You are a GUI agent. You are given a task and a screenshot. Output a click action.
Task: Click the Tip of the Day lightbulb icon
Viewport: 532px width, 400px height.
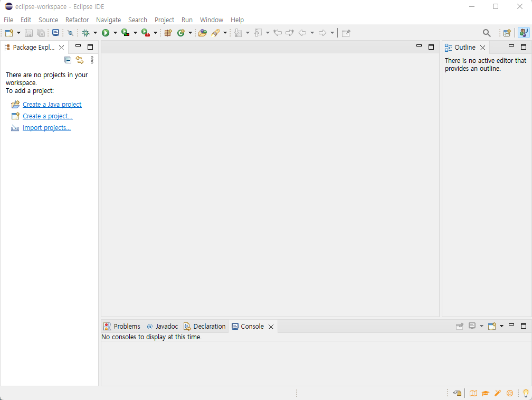coord(526,393)
